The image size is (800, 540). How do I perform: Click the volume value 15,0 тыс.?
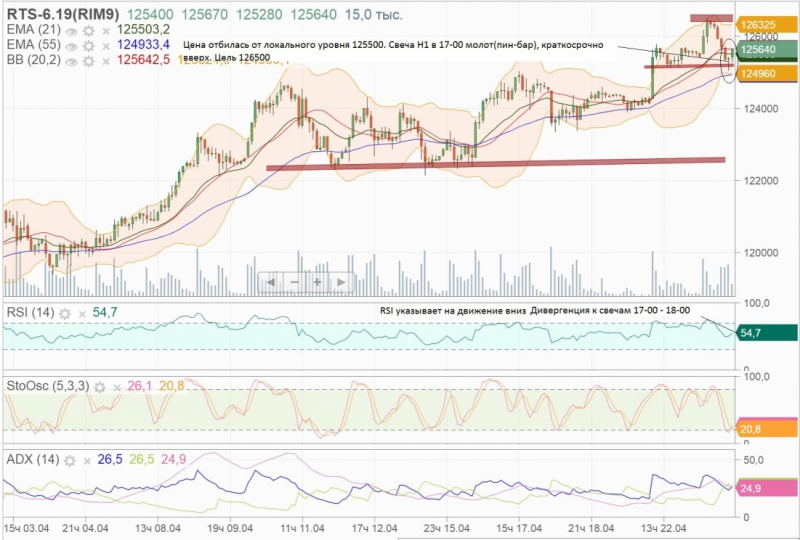point(373,15)
